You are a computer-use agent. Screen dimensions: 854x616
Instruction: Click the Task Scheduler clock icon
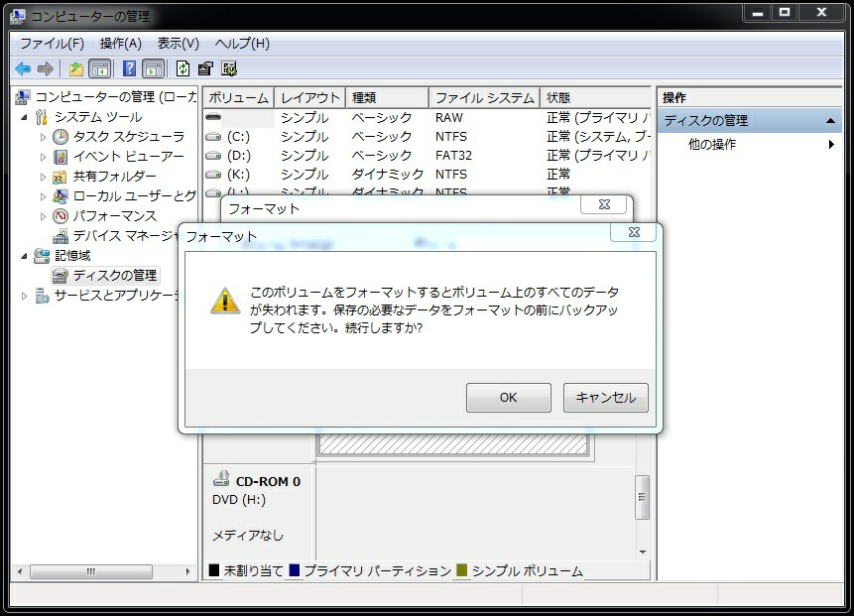(61, 137)
